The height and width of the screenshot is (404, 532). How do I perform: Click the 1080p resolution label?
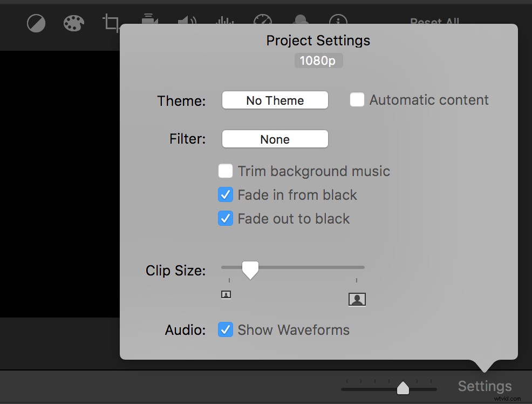(318, 60)
